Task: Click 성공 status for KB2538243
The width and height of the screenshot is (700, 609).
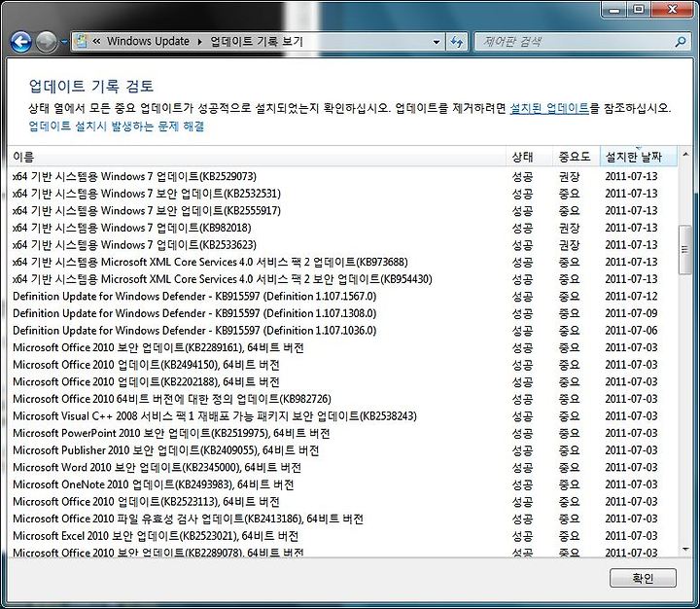Action: tap(522, 416)
